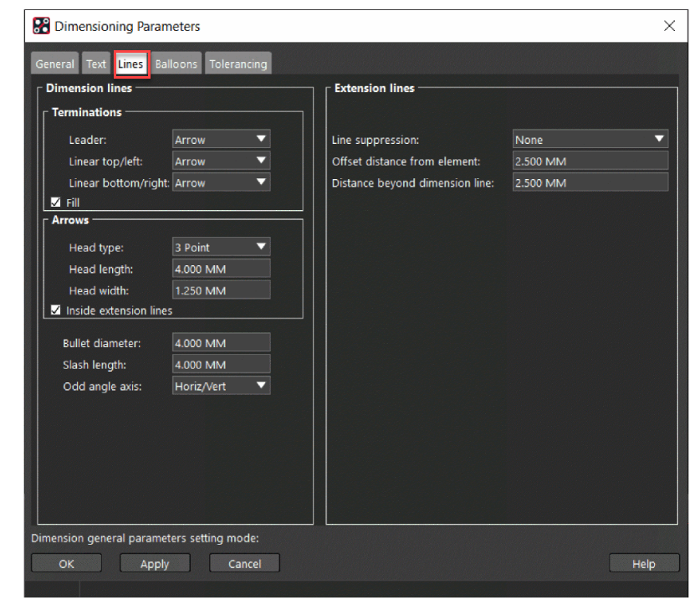Click the Dimensioning Parameters app icon
Image resolution: width=700 pixels, height=610 pixels.
[x=41, y=26]
